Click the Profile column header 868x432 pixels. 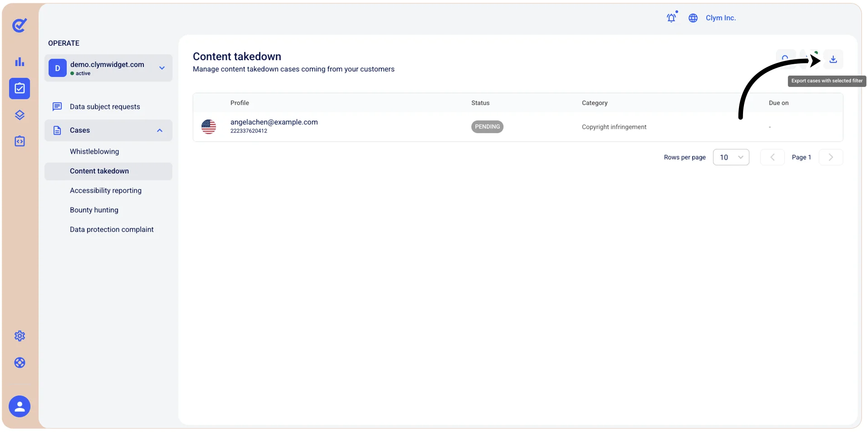coord(240,103)
